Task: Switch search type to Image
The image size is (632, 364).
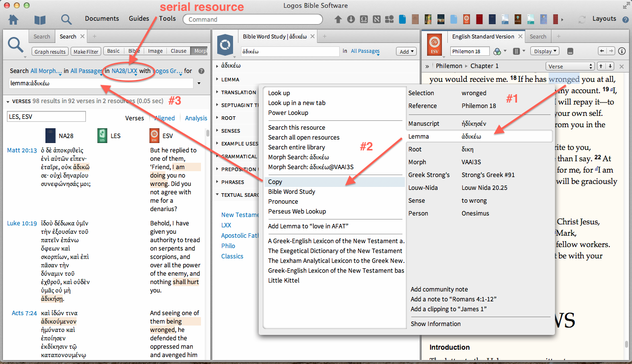Action: pyautogui.click(x=155, y=51)
